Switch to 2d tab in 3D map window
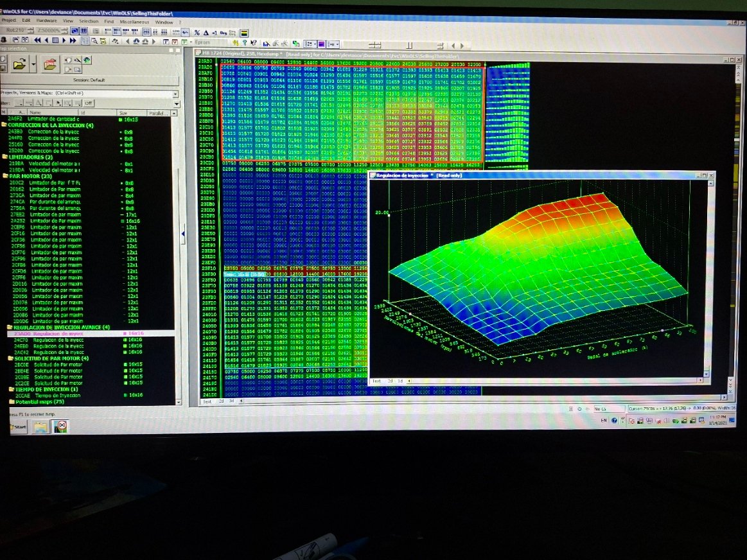The image size is (747, 560). 388,381
